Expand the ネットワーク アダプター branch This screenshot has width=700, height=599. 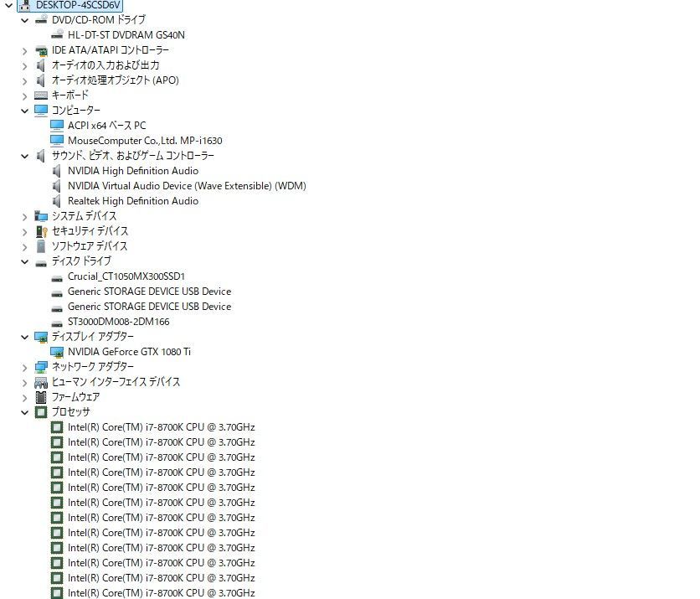[25, 368]
